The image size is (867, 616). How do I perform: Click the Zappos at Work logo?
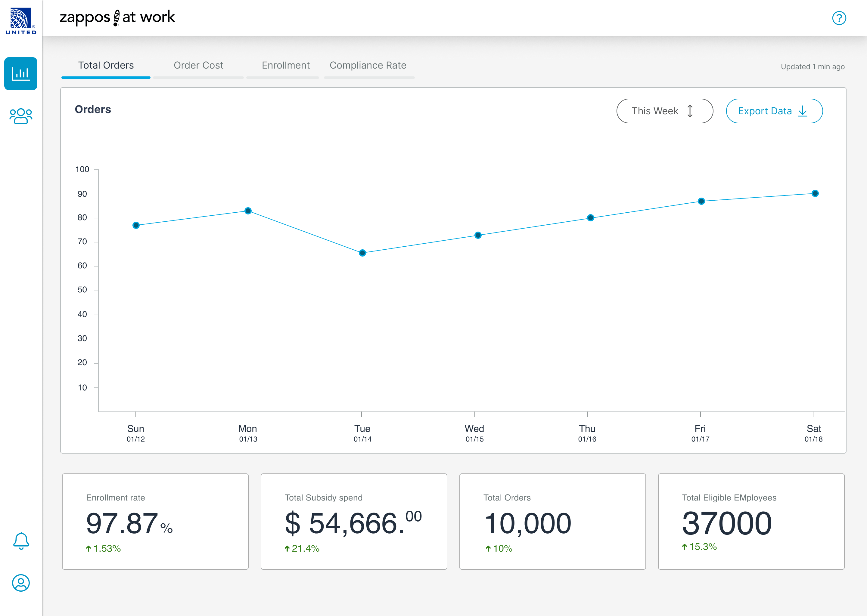pyautogui.click(x=117, y=17)
